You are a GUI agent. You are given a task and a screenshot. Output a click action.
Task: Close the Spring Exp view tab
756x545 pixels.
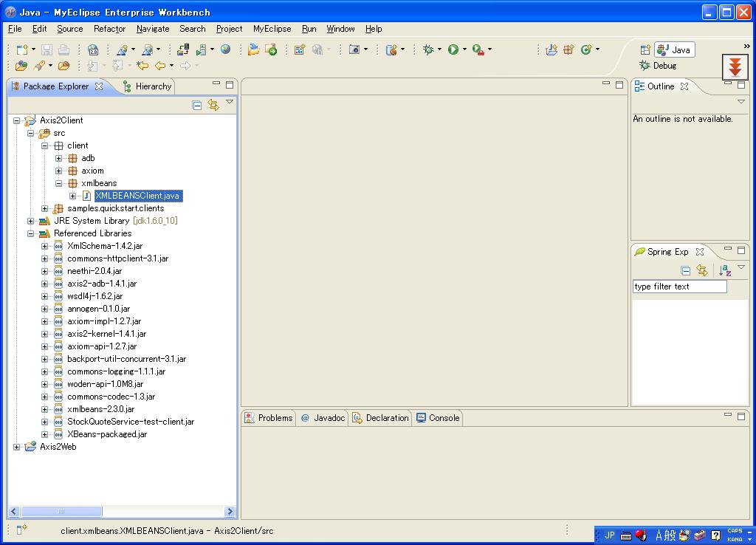(700, 252)
